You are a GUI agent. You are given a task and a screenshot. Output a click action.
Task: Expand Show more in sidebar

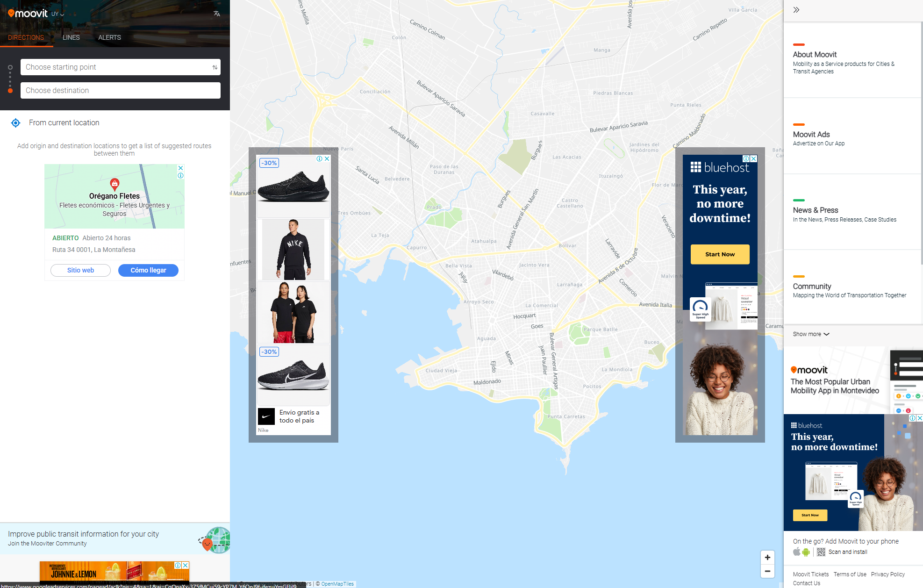pyautogui.click(x=811, y=334)
